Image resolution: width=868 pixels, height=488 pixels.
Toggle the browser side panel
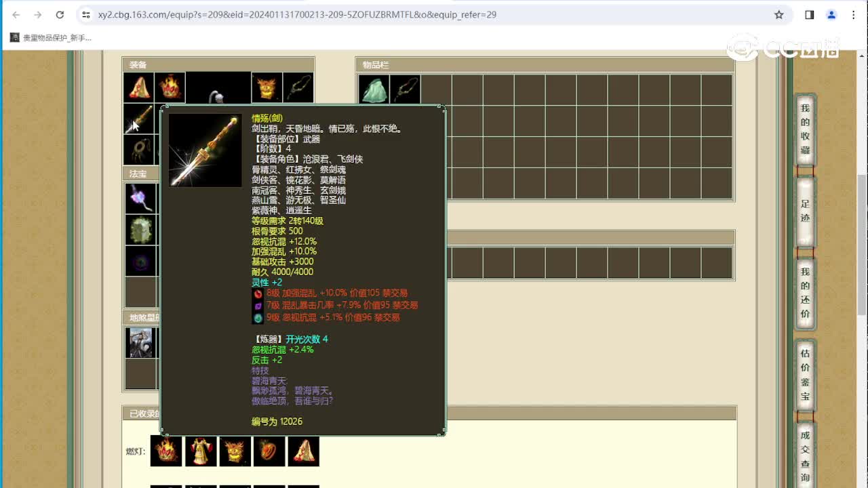[810, 14]
